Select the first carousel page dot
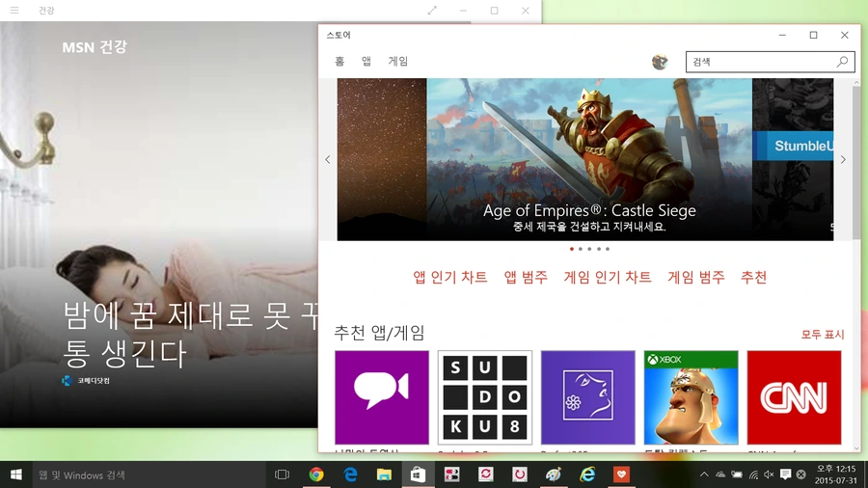Screen dimensions: 868x488 point(572,249)
